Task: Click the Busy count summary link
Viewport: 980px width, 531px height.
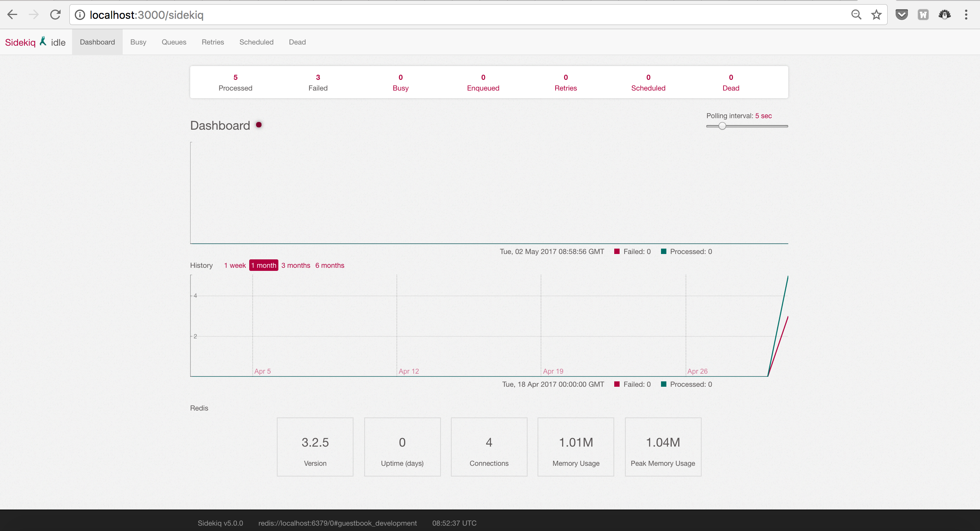Action: [401, 82]
